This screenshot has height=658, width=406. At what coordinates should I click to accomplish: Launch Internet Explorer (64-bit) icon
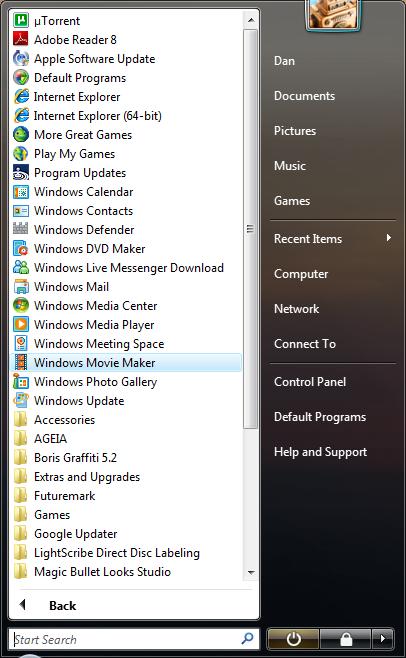click(21, 115)
